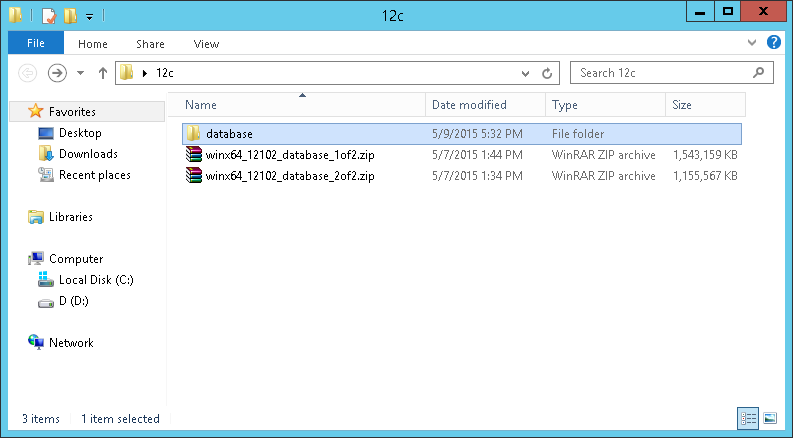Open address bar previous locations dropdown

tap(525, 74)
